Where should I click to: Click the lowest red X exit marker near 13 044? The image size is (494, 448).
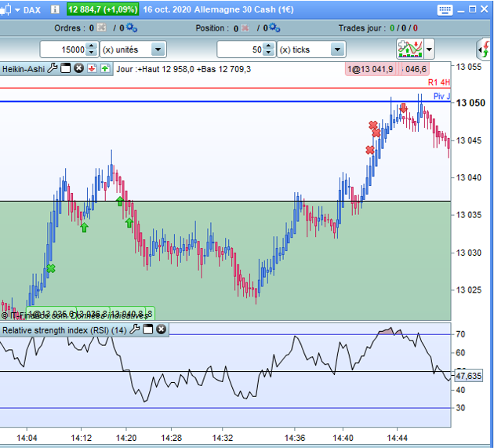pyautogui.click(x=370, y=150)
